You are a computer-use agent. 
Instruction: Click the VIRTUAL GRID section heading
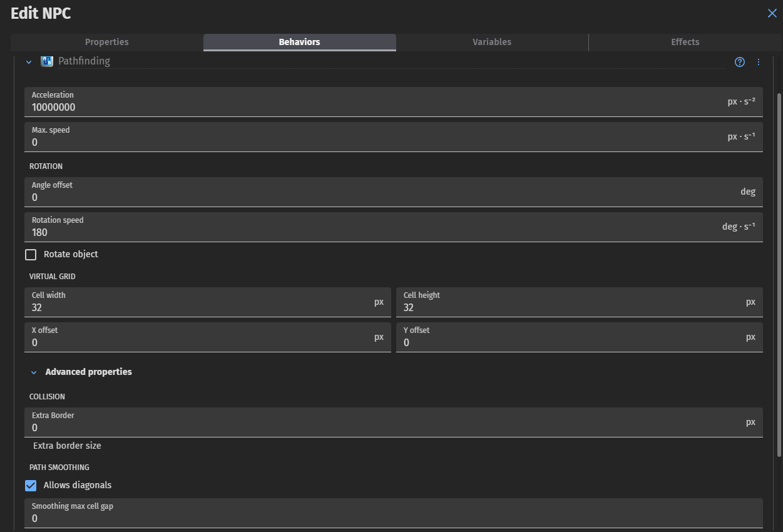point(53,277)
